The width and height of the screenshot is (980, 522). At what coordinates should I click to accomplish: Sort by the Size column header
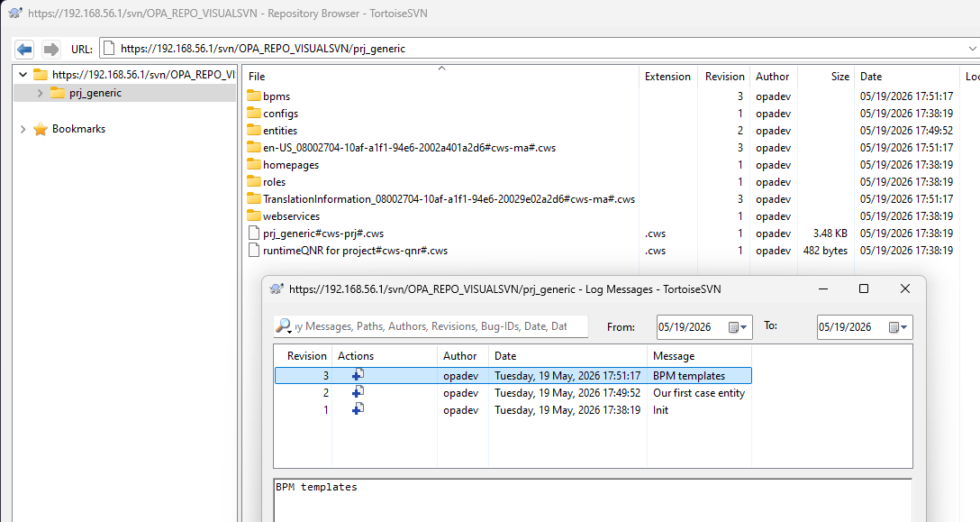(840, 77)
